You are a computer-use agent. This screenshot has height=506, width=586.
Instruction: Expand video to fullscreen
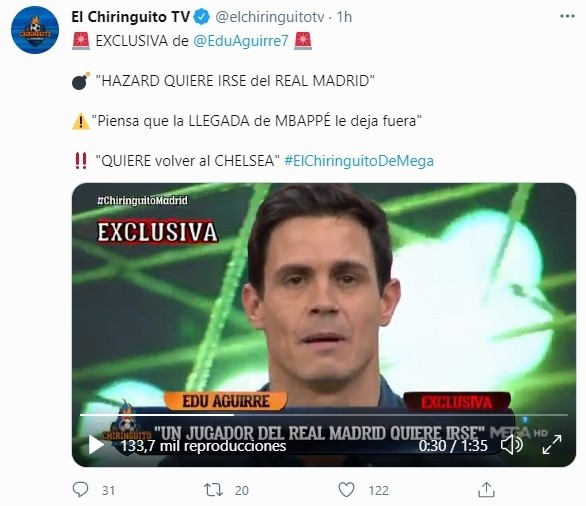[552, 445]
